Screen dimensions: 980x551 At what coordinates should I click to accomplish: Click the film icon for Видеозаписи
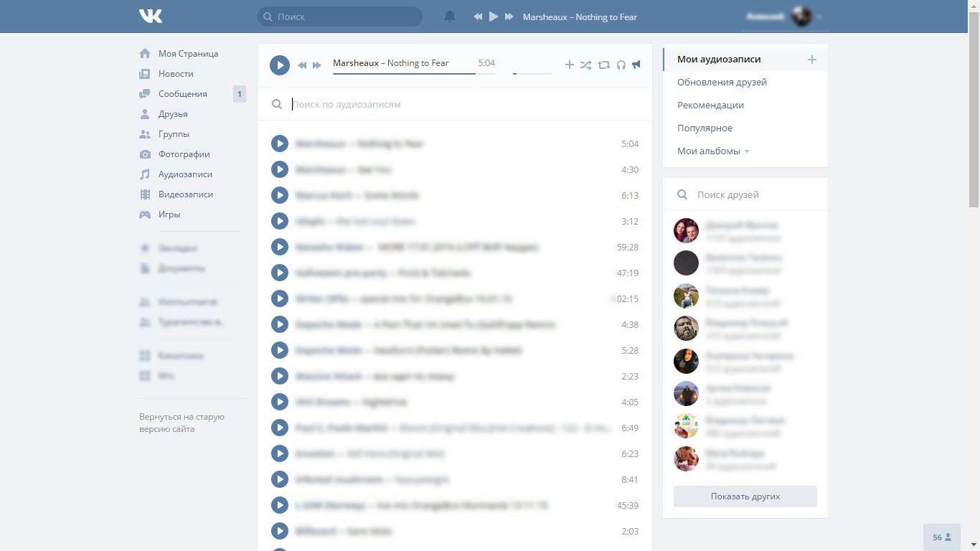[x=145, y=194]
